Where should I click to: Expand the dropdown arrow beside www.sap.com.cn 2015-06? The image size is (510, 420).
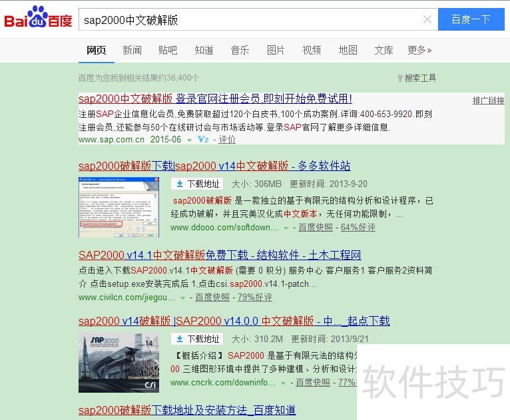point(189,140)
